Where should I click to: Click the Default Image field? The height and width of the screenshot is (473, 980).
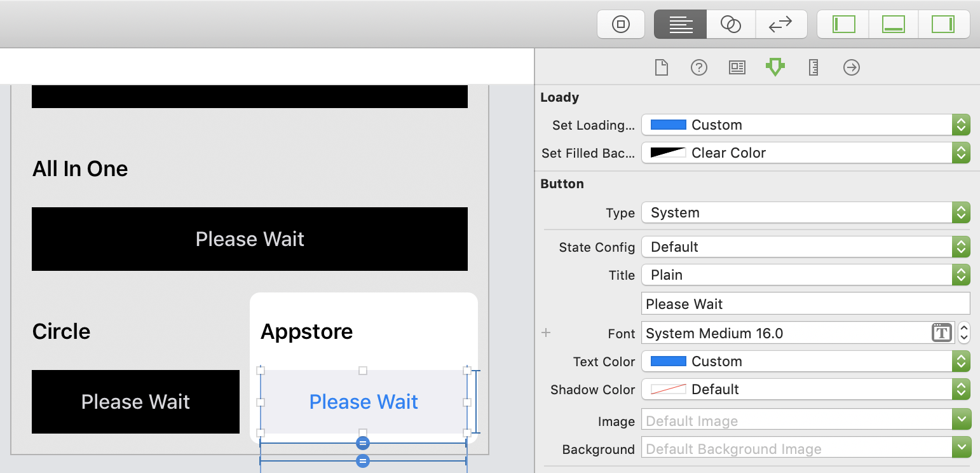(x=797, y=421)
